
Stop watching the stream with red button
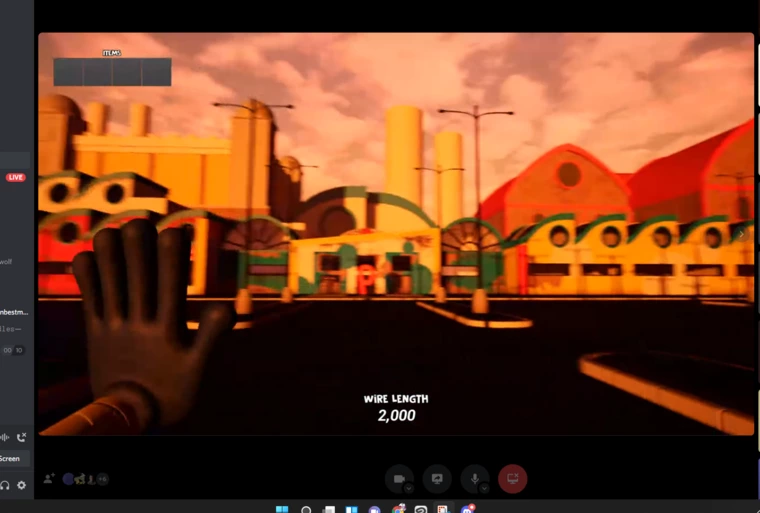pyautogui.click(x=512, y=479)
